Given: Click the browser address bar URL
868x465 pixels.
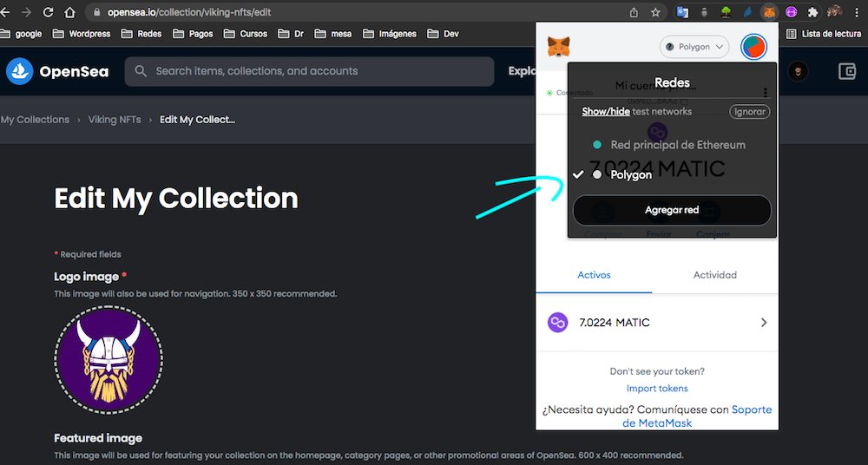Looking at the screenshot, I should [189, 12].
